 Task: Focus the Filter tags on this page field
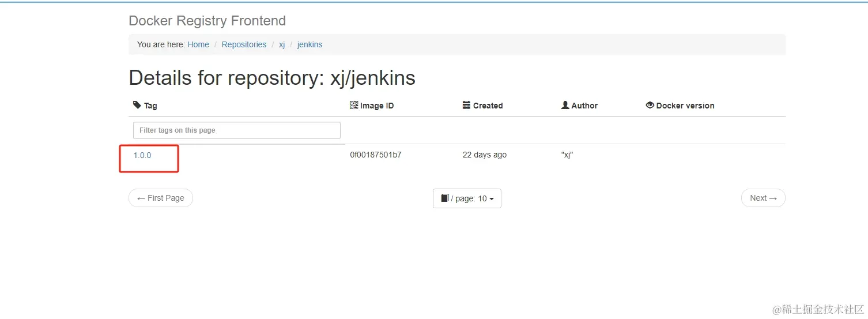pyautogui.click(x=237, y=130)
